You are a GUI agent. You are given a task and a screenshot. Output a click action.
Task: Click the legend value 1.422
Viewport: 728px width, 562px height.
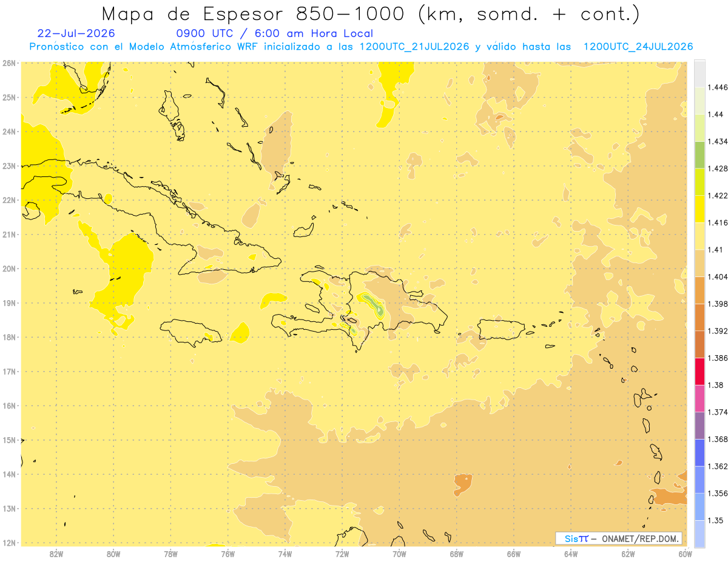coord(717,195)
